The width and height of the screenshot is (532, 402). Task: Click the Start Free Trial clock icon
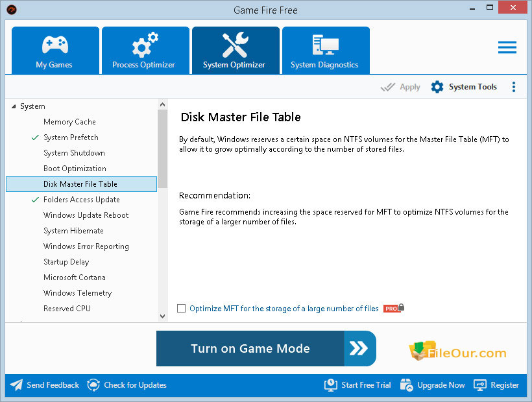330,385
